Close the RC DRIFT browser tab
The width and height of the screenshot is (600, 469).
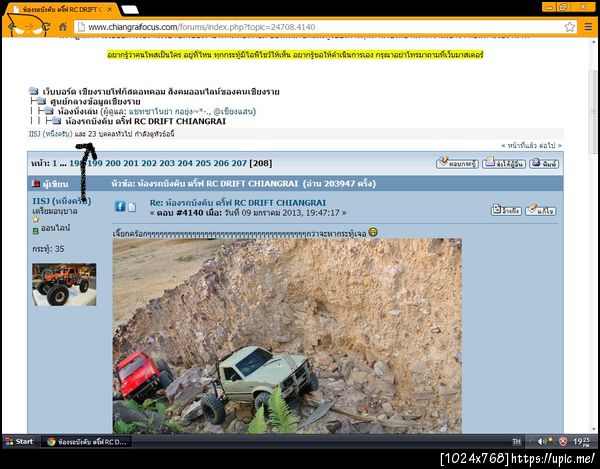110,10
